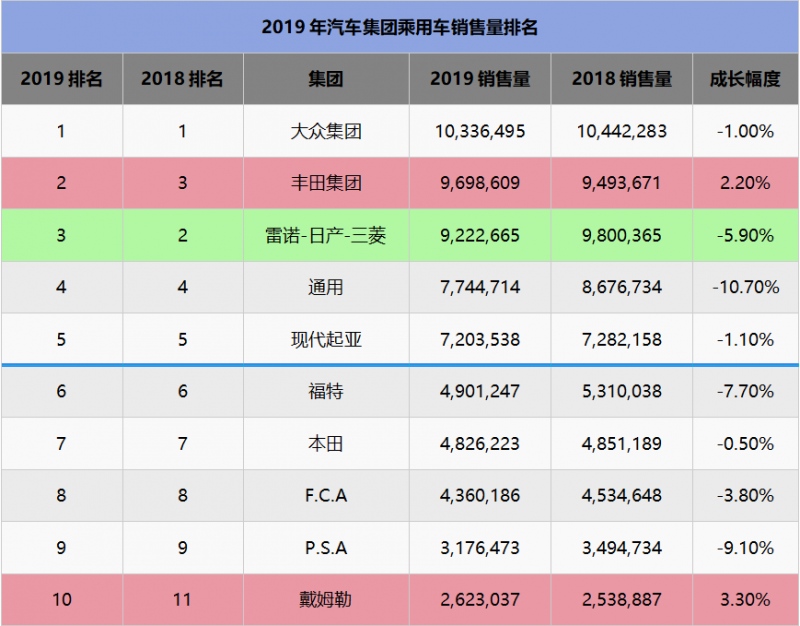
Task: Click the "2018 销售量" column header
Action: tap(622, 79)
